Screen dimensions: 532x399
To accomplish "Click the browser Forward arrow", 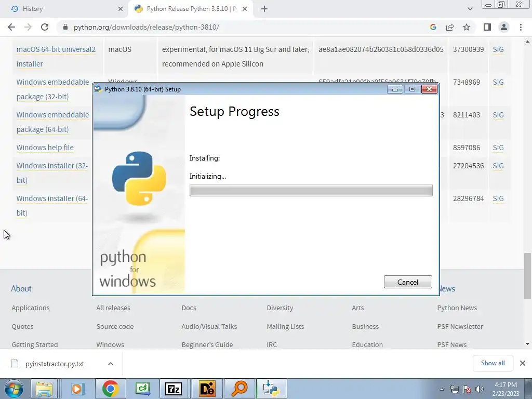I will click(x=28, y=27).
